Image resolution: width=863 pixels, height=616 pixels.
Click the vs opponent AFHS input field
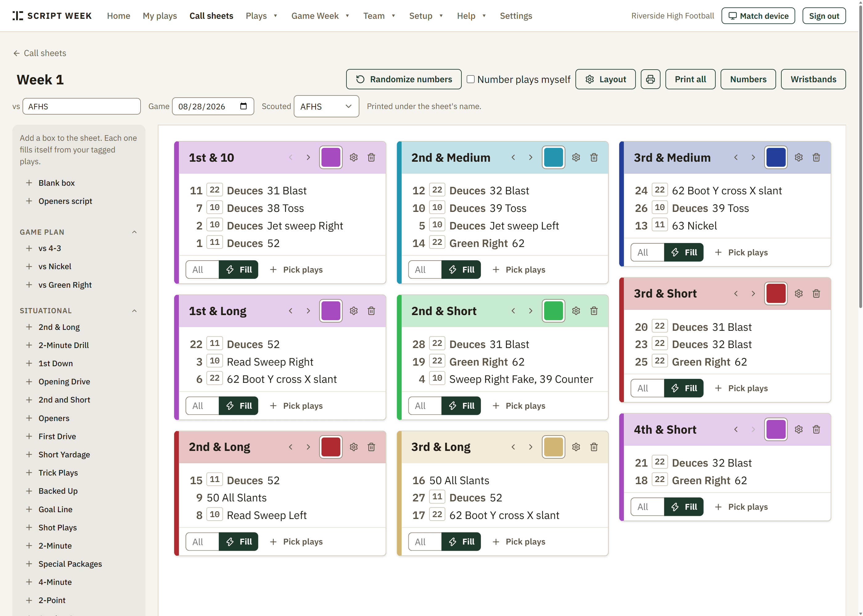82,107
